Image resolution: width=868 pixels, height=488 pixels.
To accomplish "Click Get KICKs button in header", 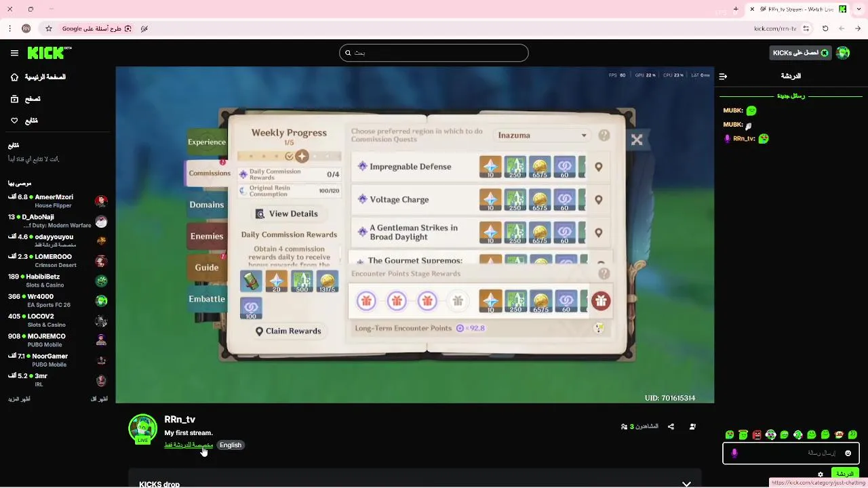I will 801,53.
